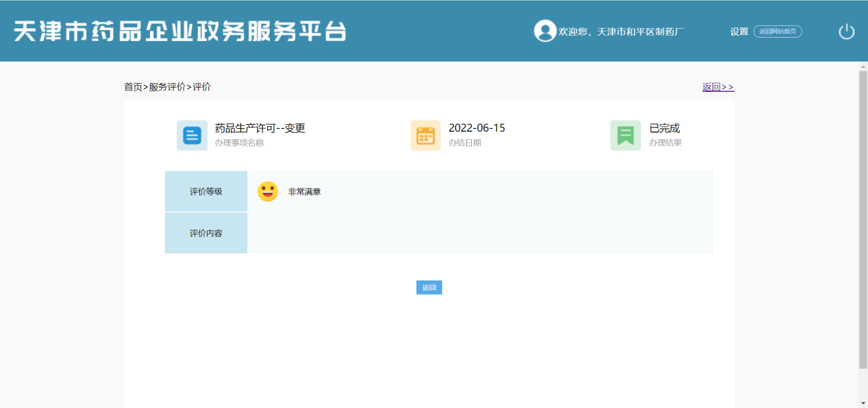Screen dimensions: 868x408
Task: Click the user avatar icon
Action: [545, 31]
